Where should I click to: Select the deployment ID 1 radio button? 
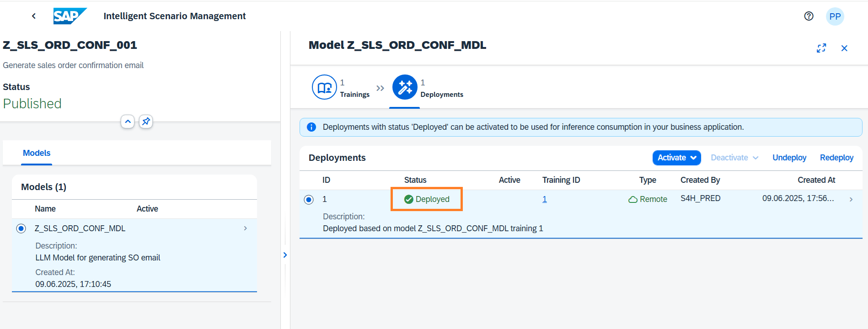[x=309, y=200]
